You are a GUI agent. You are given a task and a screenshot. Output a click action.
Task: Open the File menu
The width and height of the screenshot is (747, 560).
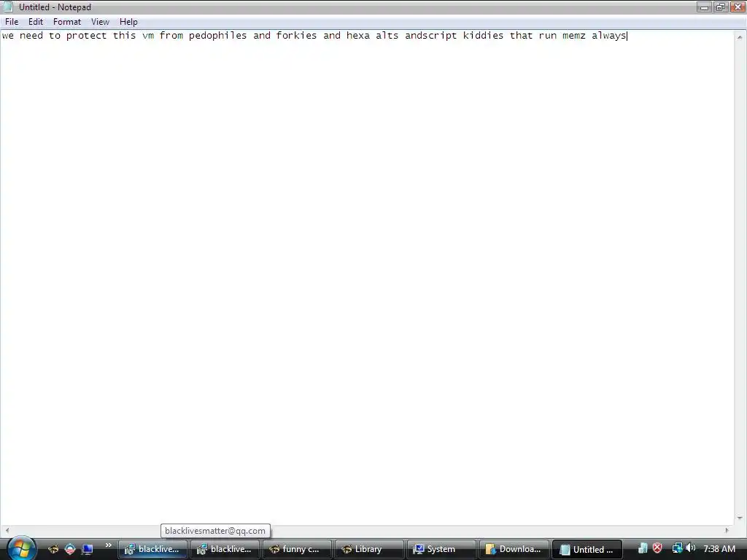pos(12,22)
